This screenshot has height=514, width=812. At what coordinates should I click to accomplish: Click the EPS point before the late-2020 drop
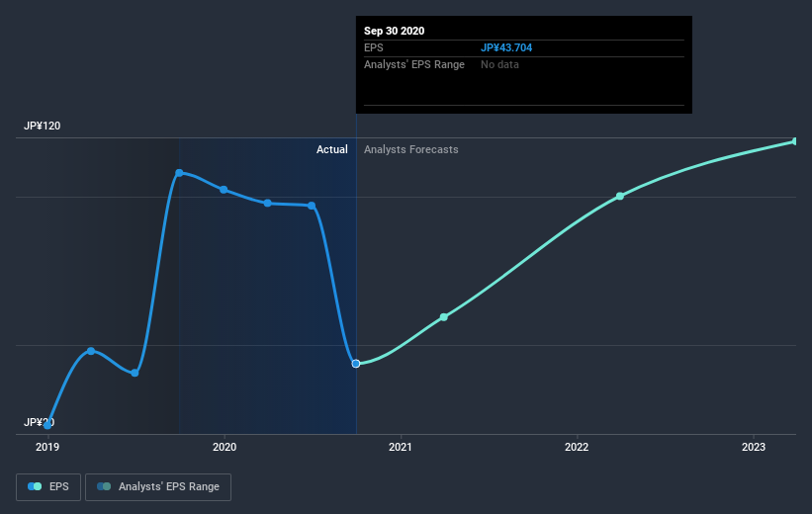312,206
